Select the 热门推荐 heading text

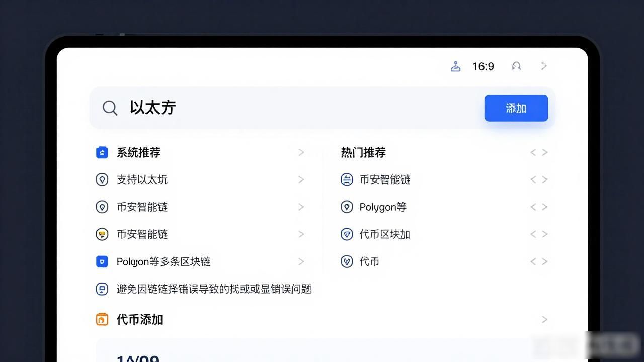363,152
